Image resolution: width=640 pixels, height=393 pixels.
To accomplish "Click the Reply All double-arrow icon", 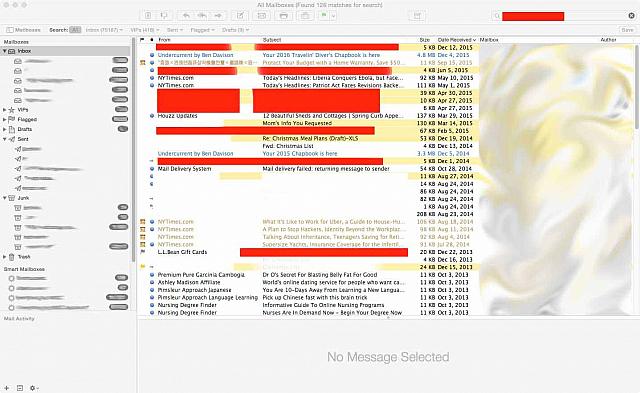I will (x=202, y=16).
